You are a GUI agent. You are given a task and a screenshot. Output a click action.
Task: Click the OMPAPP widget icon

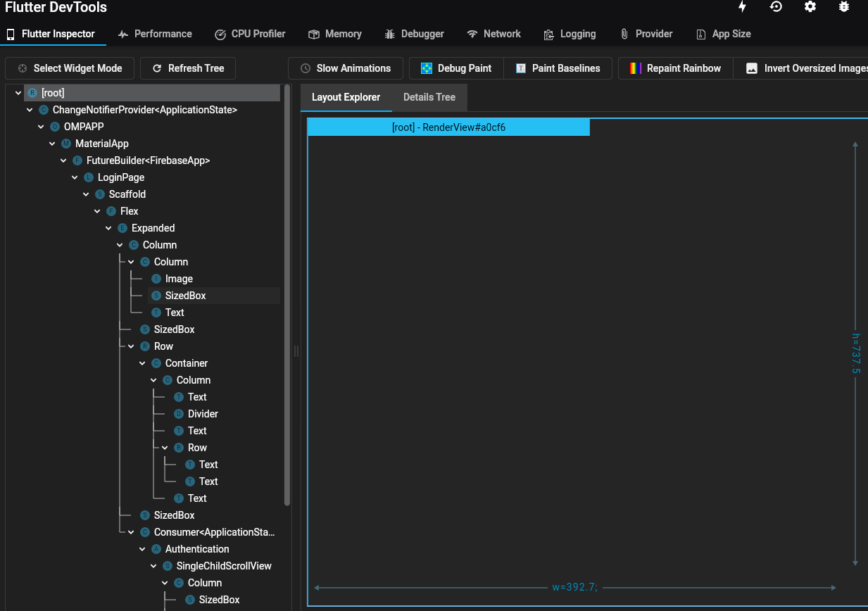(x=55, y=127)
